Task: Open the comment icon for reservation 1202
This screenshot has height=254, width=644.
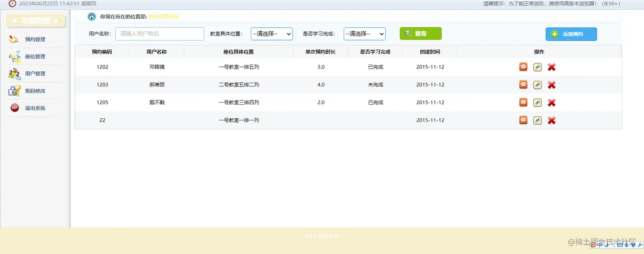Action: [x=523, y=67]
